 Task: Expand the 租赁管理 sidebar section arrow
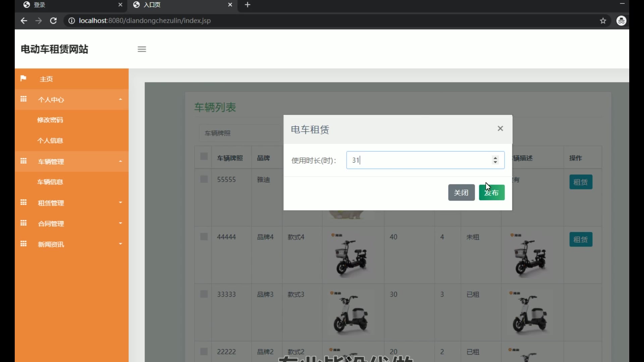[120, 202]
